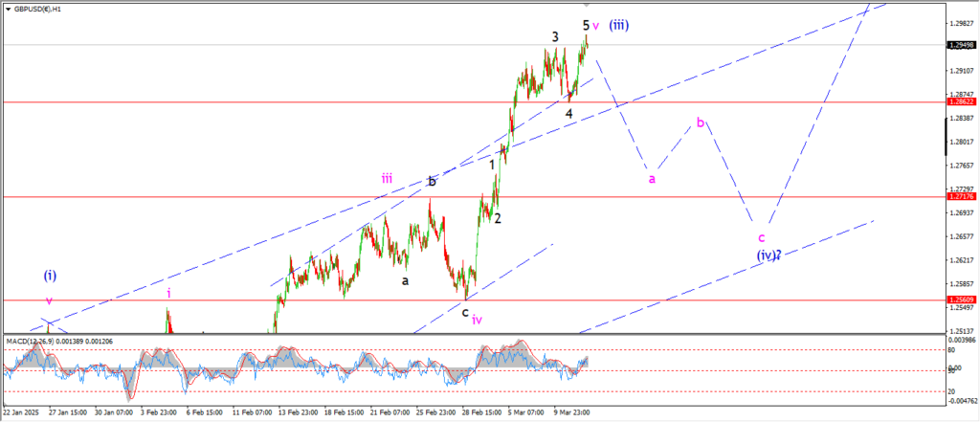
Task: Click the 21 Feb 07:00 time label
Action: 389,413
